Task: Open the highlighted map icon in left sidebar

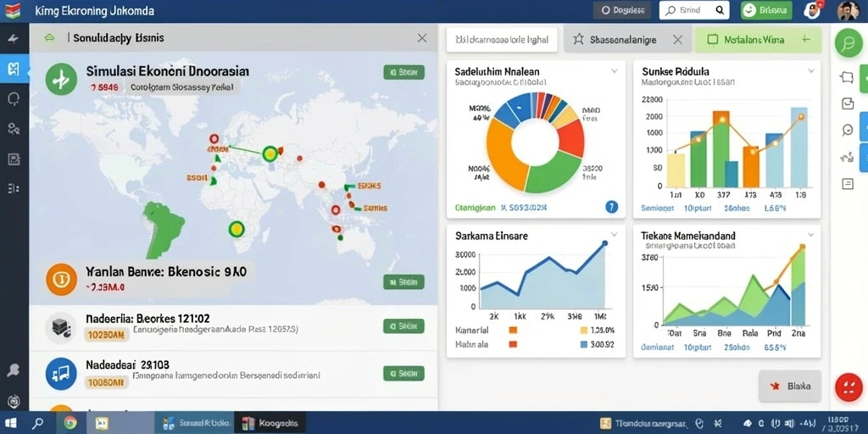Action: [14, 69]
